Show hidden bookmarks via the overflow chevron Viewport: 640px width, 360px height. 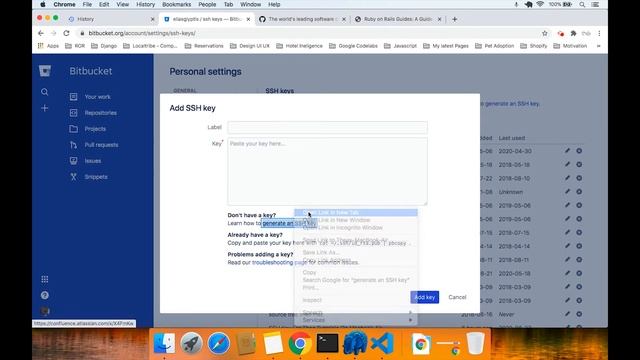pos(598,46)
